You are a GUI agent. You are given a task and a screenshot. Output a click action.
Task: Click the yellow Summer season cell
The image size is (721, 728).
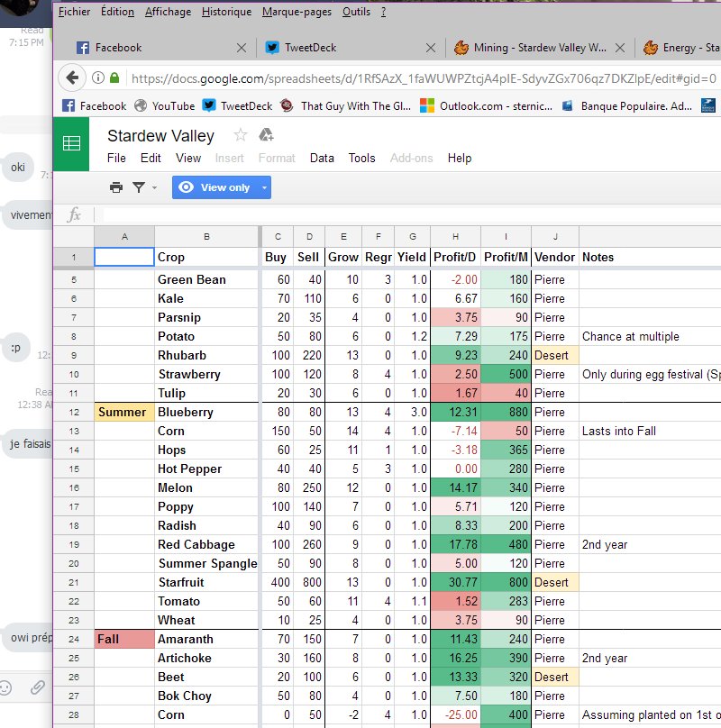(x=124, y=412)
